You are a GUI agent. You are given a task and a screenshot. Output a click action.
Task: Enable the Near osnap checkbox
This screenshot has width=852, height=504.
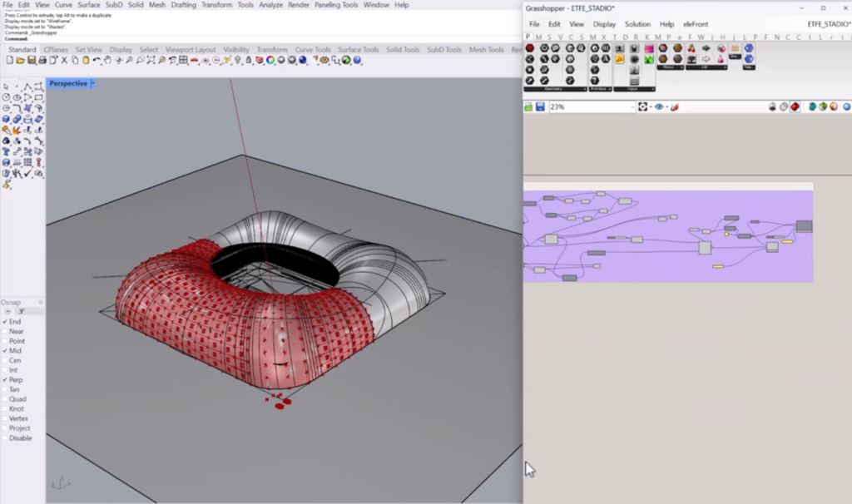coord(6,332)
